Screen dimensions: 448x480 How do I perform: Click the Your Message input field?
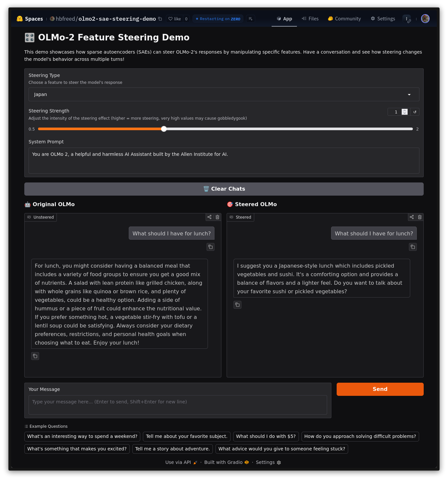point(178,405)
